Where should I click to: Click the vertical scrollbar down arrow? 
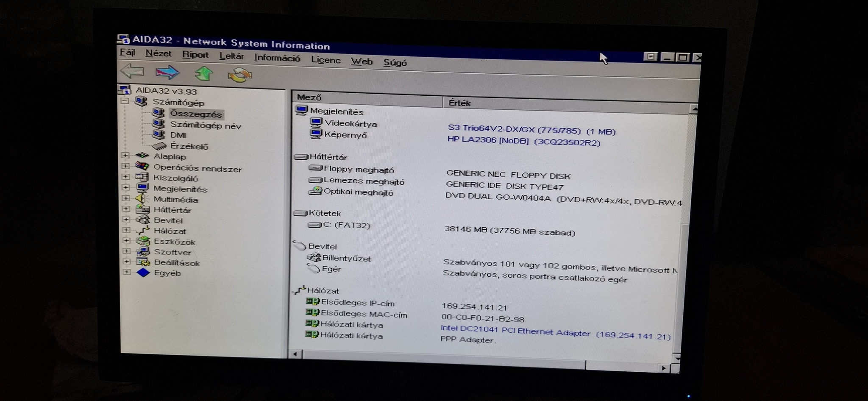tap(677, 359)
